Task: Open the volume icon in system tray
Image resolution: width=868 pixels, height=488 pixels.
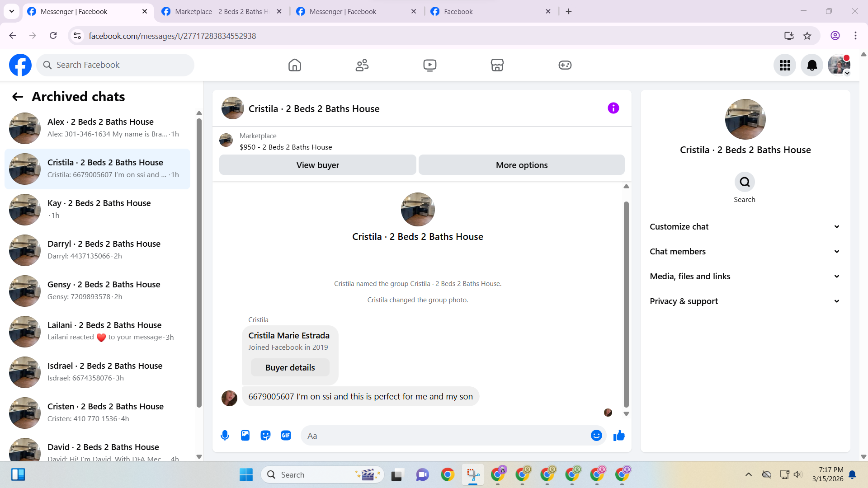Action: 797,474
